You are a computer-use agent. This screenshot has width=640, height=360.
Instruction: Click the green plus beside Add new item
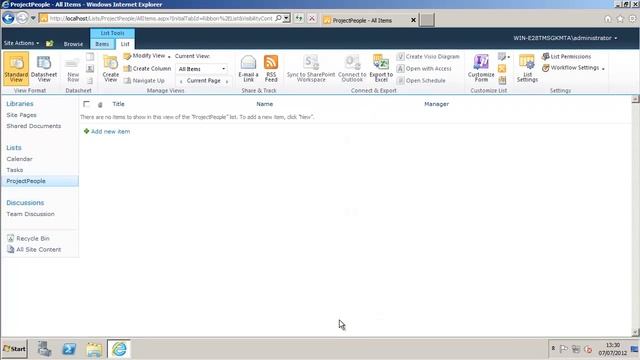click(x=86, y=131)
